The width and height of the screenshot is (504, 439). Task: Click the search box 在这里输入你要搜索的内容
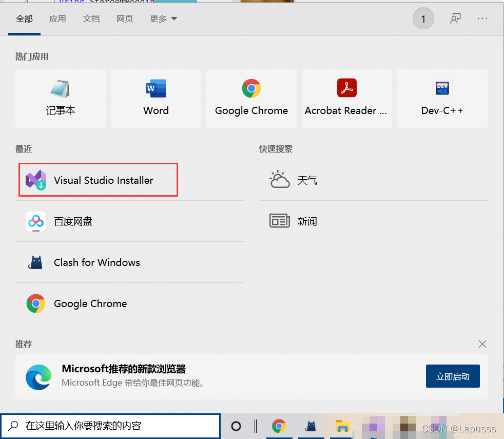pyautogui.click(x=110, y=426)
